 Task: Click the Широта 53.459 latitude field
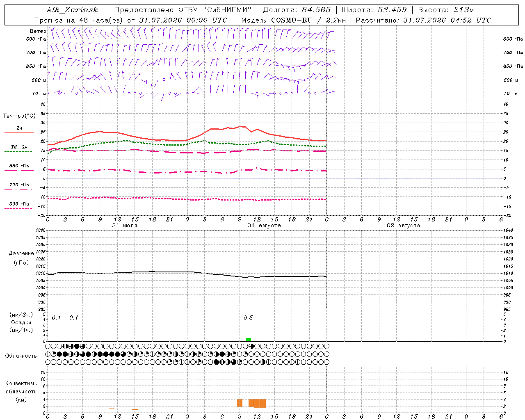[374, 10]
